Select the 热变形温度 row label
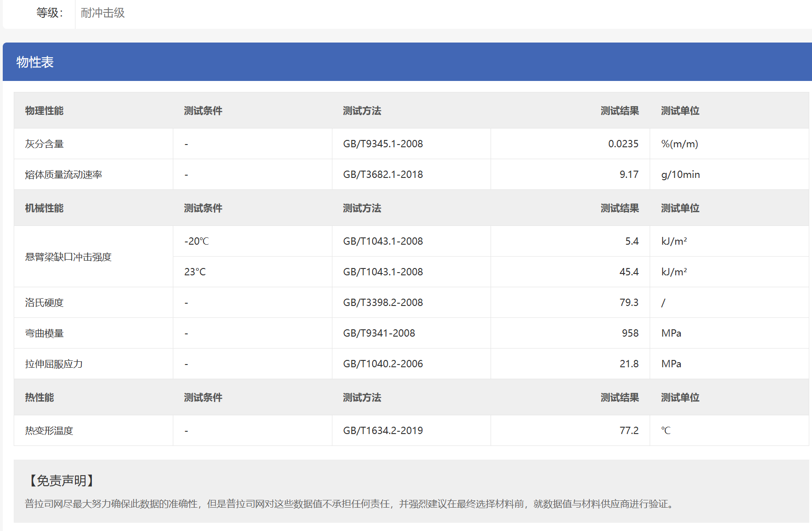Viewport: 812px width, 531px height. (x=49, y=430)
